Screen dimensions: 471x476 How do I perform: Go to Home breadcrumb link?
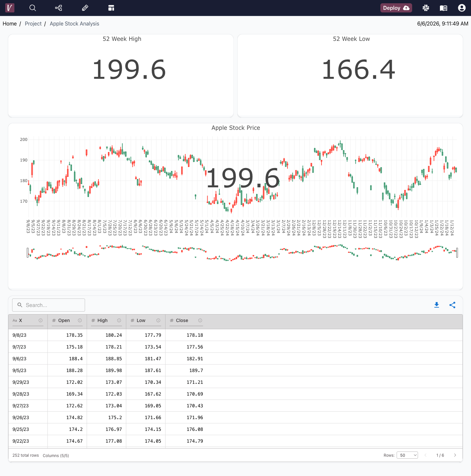coord(10,24)
